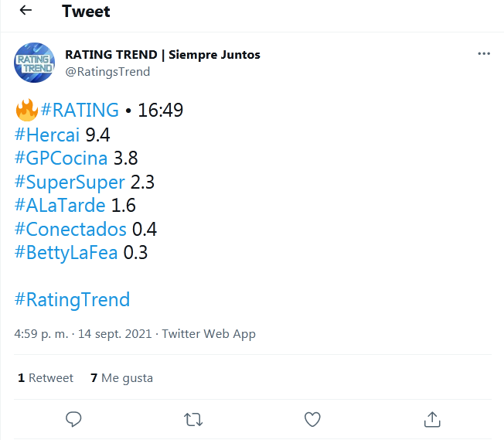Open the #GPCocina hashtag

click(61, 159)
